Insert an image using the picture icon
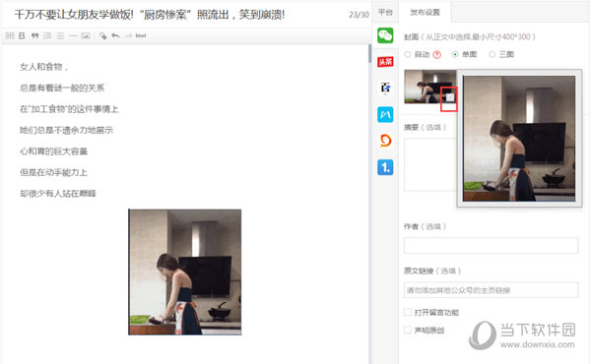The image size is (591, 364). [86, 35]
